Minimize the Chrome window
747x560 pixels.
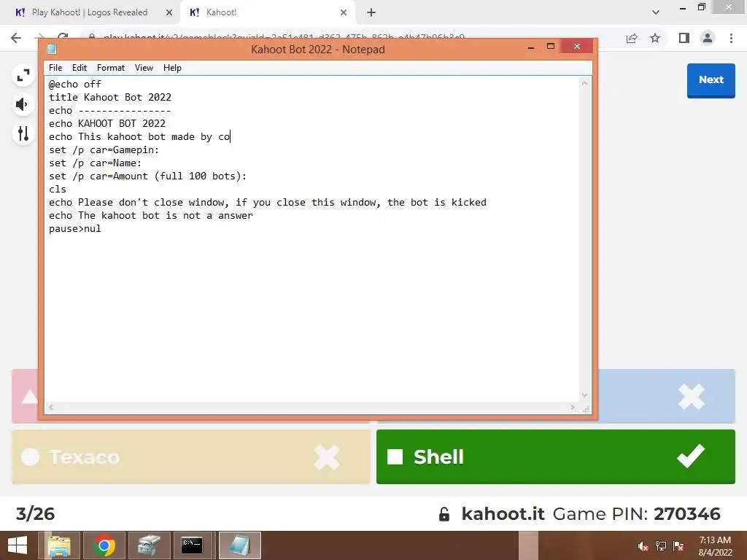[x=683, y=7]
